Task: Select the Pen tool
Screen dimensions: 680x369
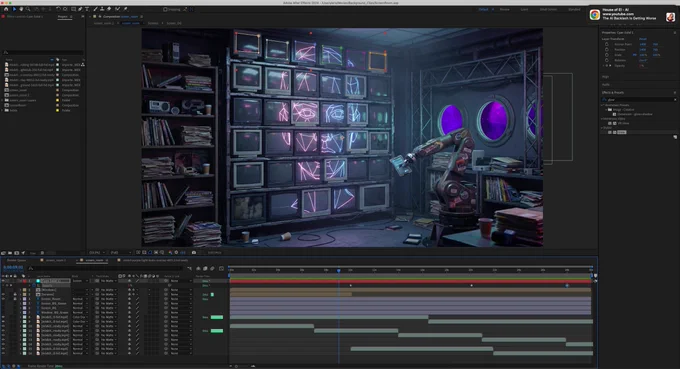Action: point(80,9)
